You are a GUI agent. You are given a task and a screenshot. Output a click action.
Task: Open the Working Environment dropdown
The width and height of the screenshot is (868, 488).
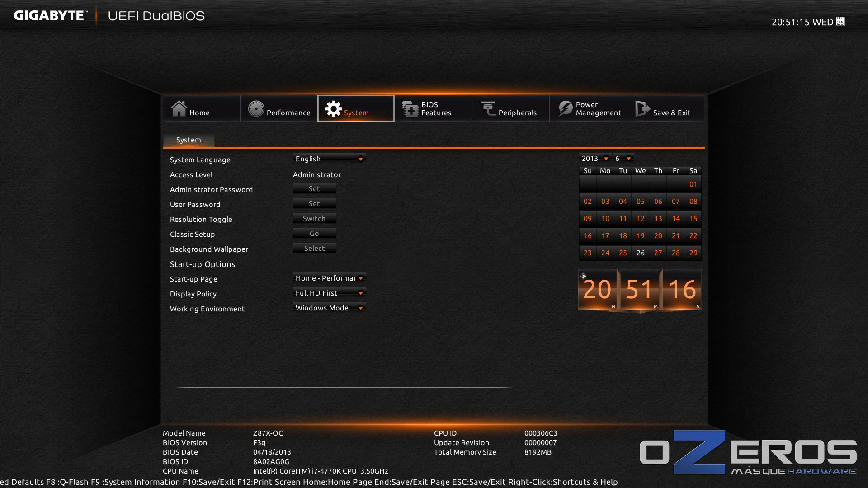click(329, 308)
